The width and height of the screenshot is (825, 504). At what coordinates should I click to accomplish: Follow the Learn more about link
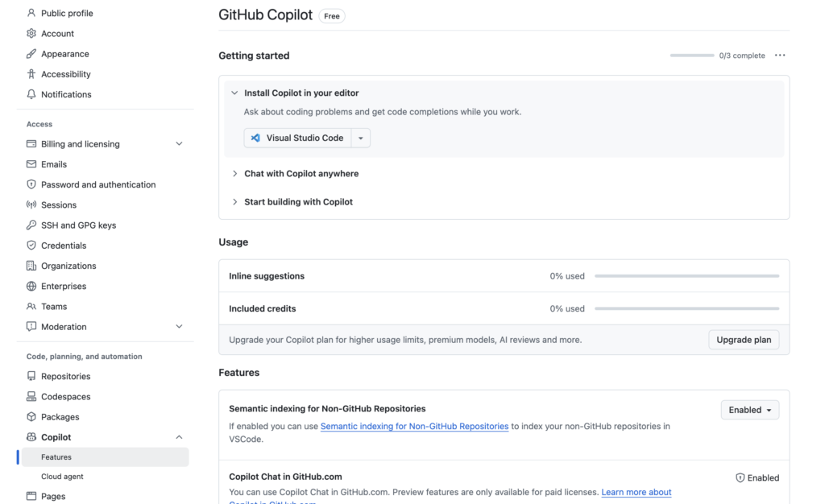pos(636,492)
